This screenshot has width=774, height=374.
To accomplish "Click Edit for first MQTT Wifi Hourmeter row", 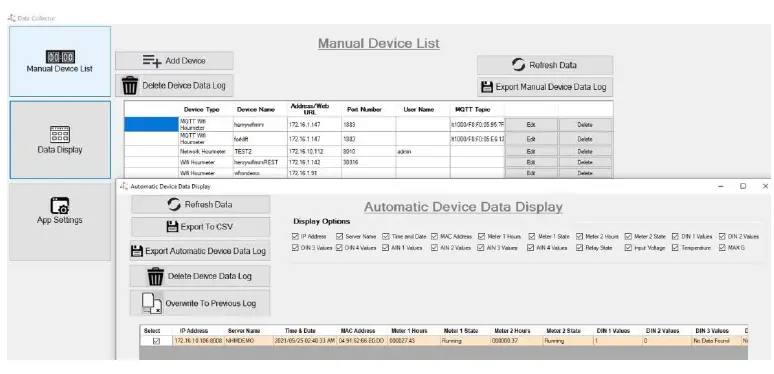I will pyautogui.click(x=531, y=125).
